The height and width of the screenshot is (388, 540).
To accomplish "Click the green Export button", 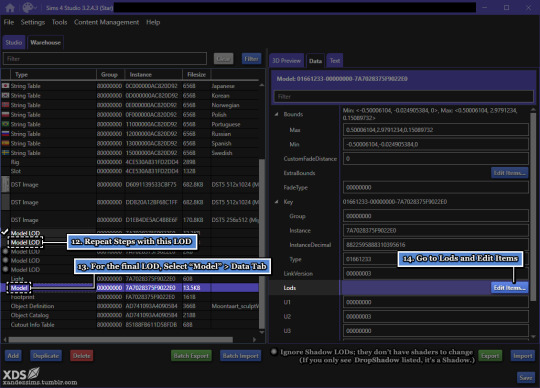I will (490, 356).
